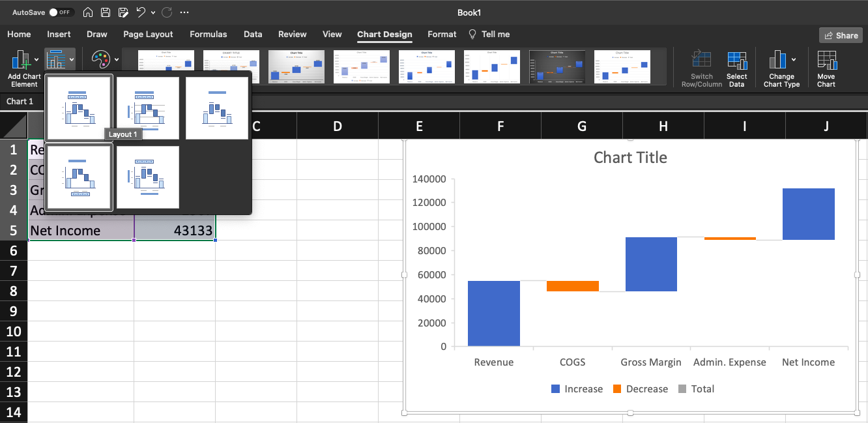Open the Change Colors palette icon
Viewport: 868px width, 423px height.
101,60
